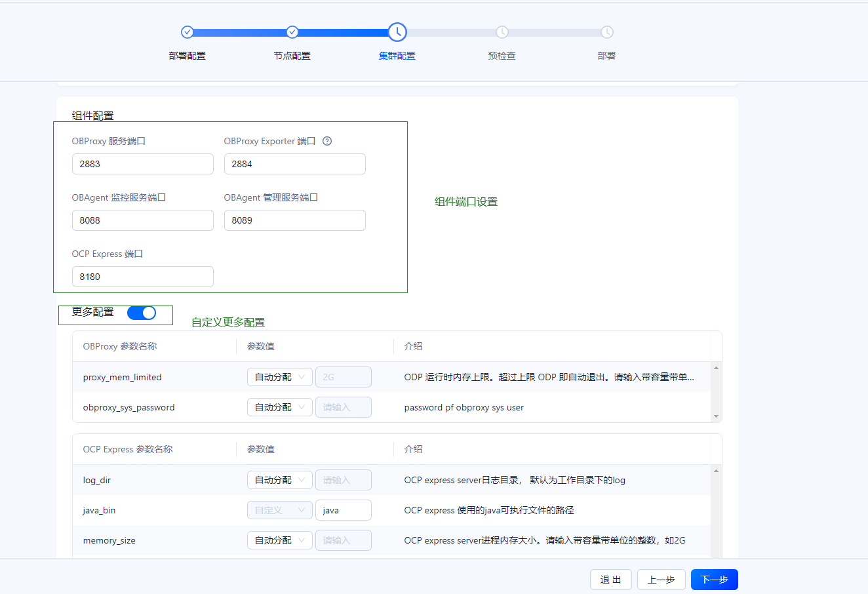Click the 退出 button
This screenshot has height=594, width=868.
point(611,580)
